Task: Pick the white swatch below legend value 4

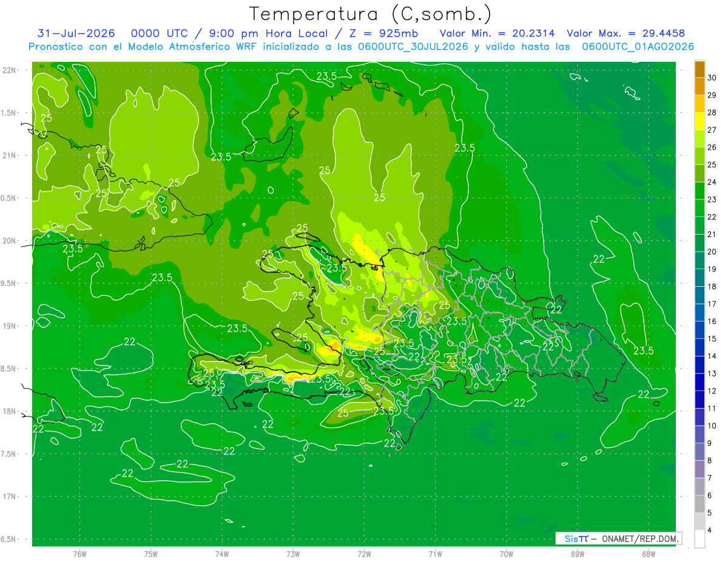Action: [x=700, y=539]
